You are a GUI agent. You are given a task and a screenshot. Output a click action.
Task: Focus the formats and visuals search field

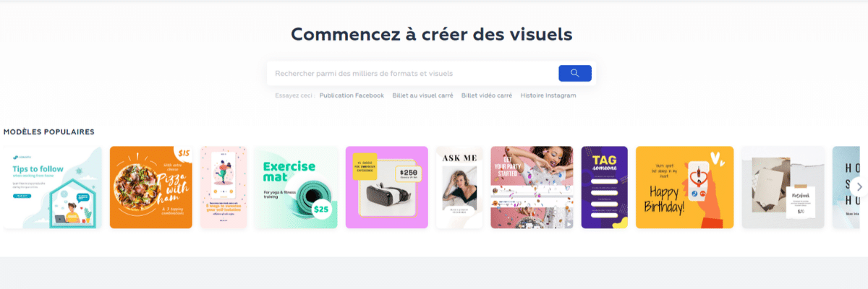click(x=412, y=73)
